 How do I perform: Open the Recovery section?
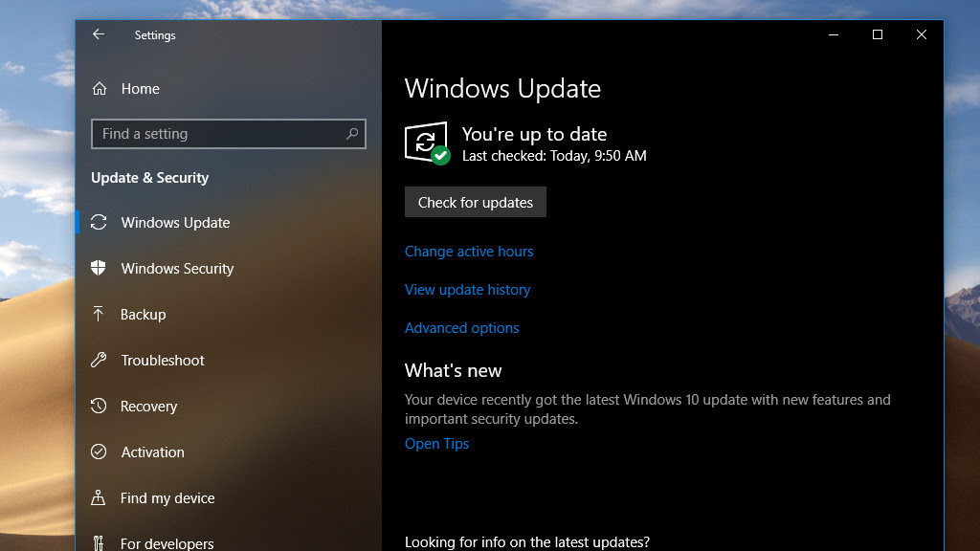pyautogui.click(x=148, y=406)
